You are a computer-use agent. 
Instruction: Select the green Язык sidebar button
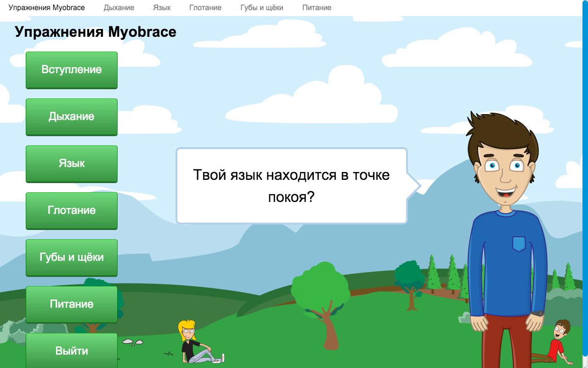[72, 164]
